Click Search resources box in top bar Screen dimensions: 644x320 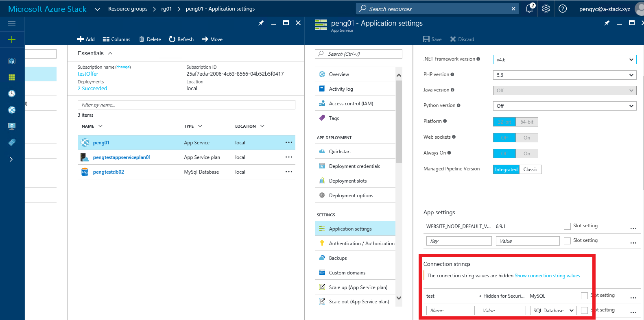[437, 9]
